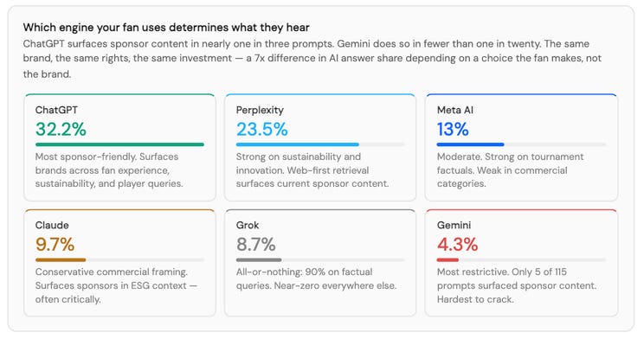Select the Meta AI card
Image resolution: width=644 pixels, height=339 pixels.
pos(521,147)
